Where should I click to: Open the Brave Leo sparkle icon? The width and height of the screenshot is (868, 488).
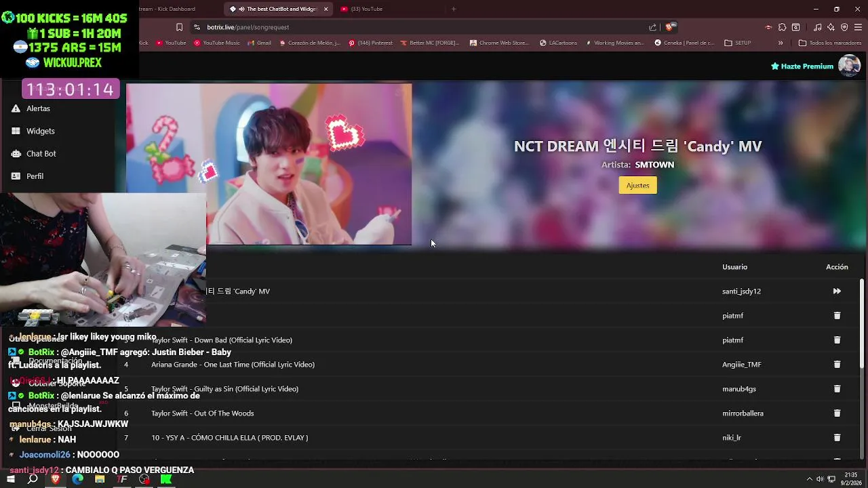831,27
